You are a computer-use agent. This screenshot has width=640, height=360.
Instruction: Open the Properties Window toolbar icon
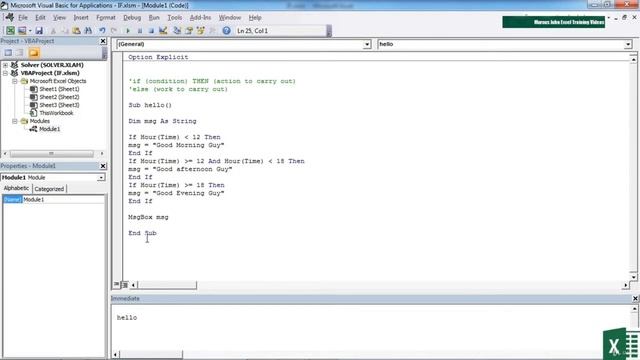tap(189, 31)
